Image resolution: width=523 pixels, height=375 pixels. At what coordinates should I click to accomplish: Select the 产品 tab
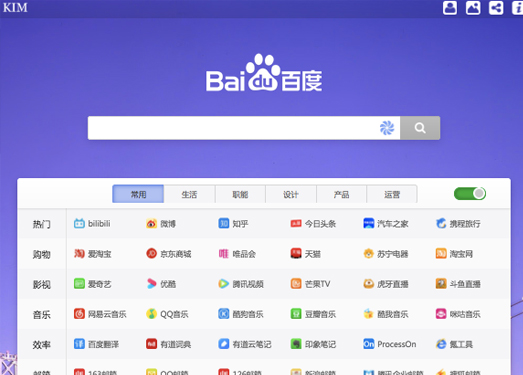point(341,194)
